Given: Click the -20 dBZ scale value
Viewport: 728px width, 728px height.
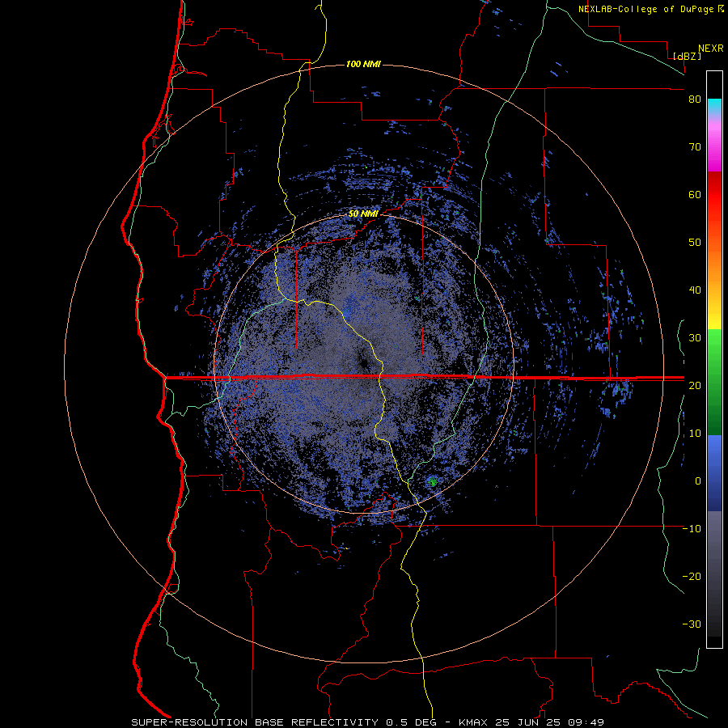Looking at the screenshot, I should point(692,577).
